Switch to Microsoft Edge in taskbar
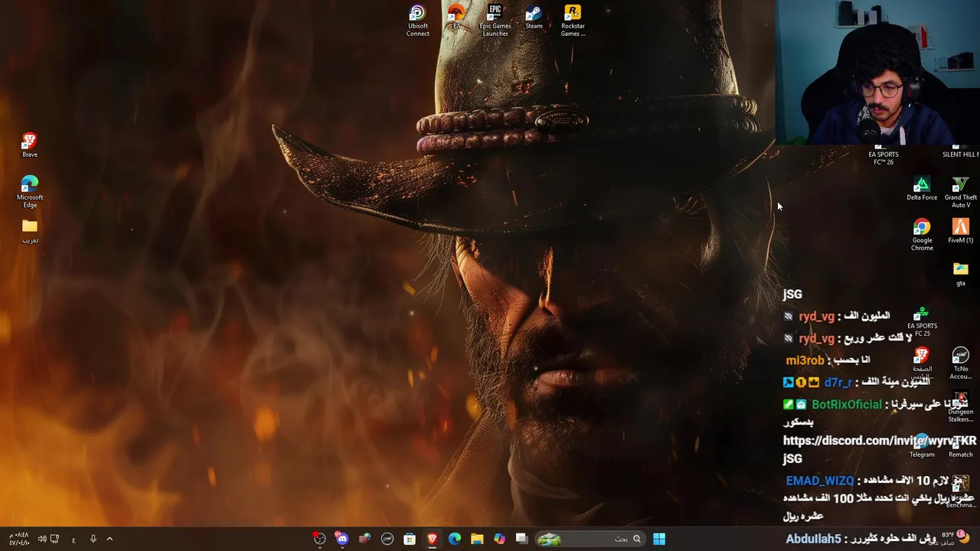This screenshot has height=551, width=980. pyautogui.click(x=455, y=539)
